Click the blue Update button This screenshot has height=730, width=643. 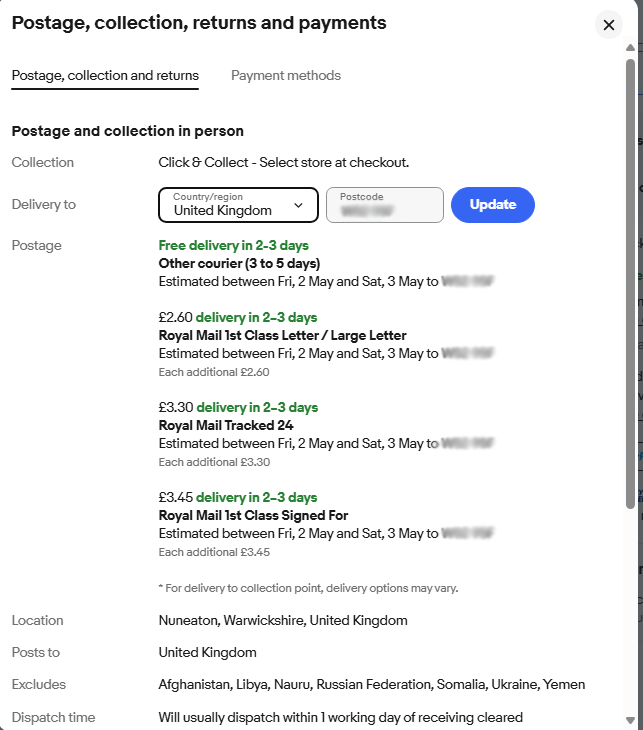493,205
